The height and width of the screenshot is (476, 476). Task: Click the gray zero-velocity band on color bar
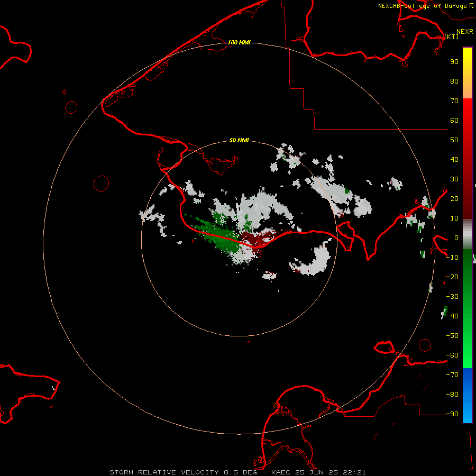click(467, 234)
